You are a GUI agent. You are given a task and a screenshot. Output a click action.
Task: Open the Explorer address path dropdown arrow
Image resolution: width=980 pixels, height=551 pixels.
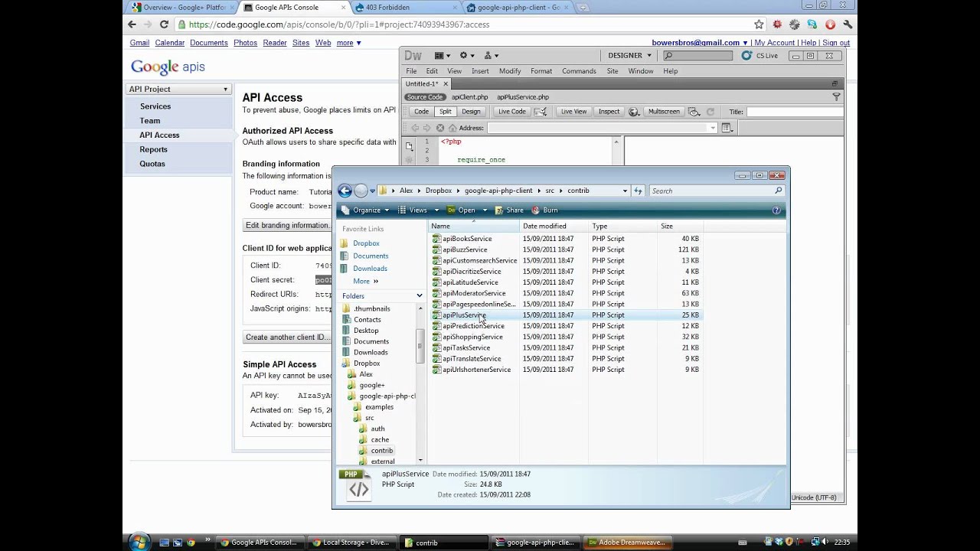tap(625, 191)
